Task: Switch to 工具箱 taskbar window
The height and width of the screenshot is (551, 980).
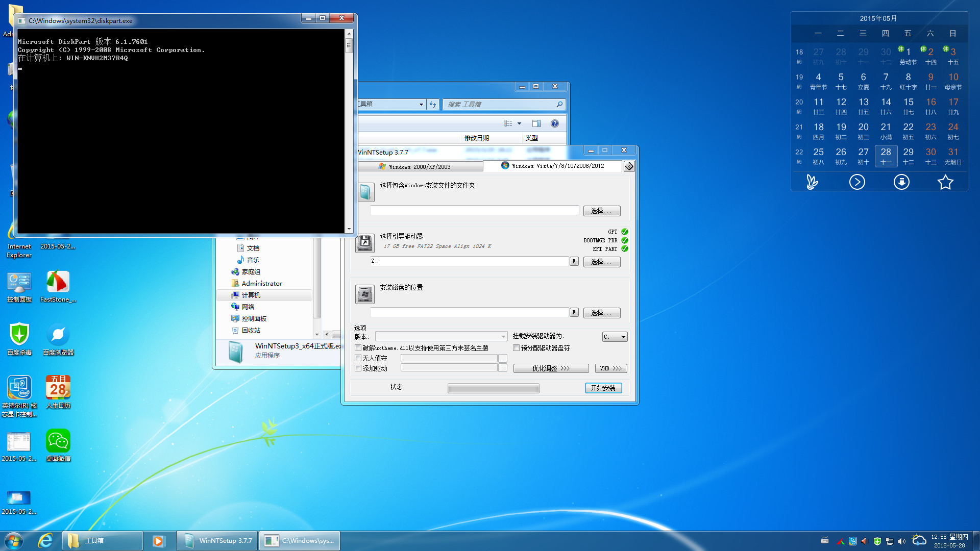Action: pos(103,541)
